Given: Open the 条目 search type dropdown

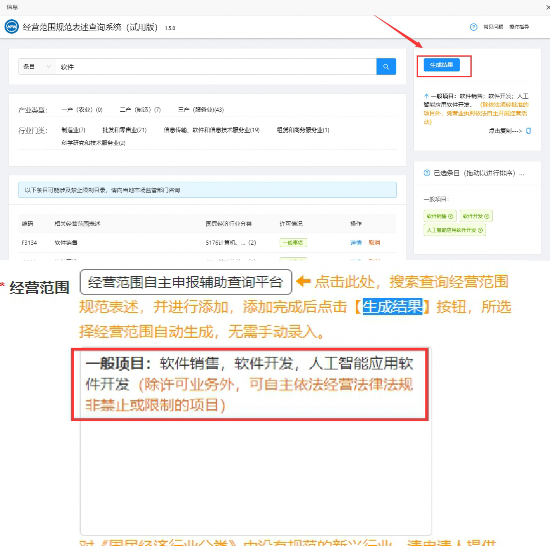Looking at the screenshot, I should [37, 67].
